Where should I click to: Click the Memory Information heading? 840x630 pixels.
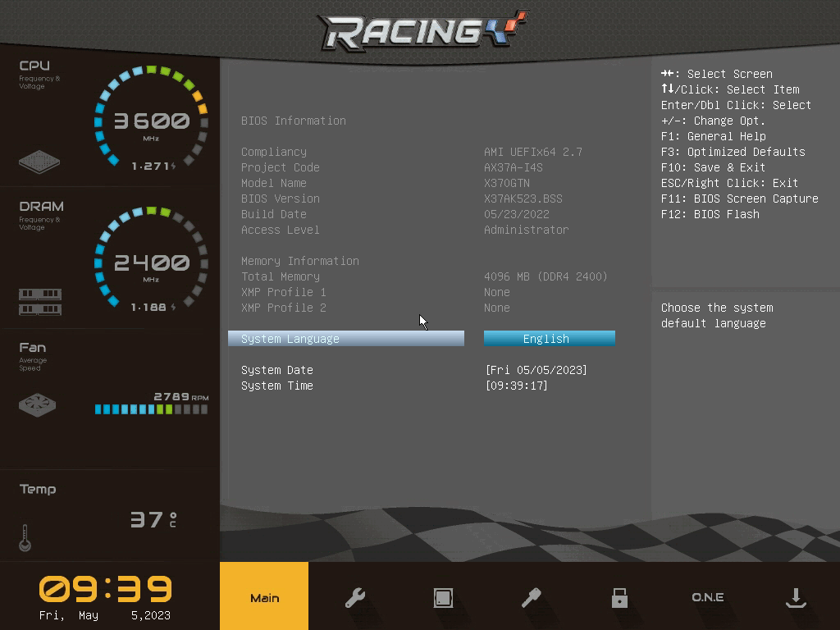tap(300, 261)
